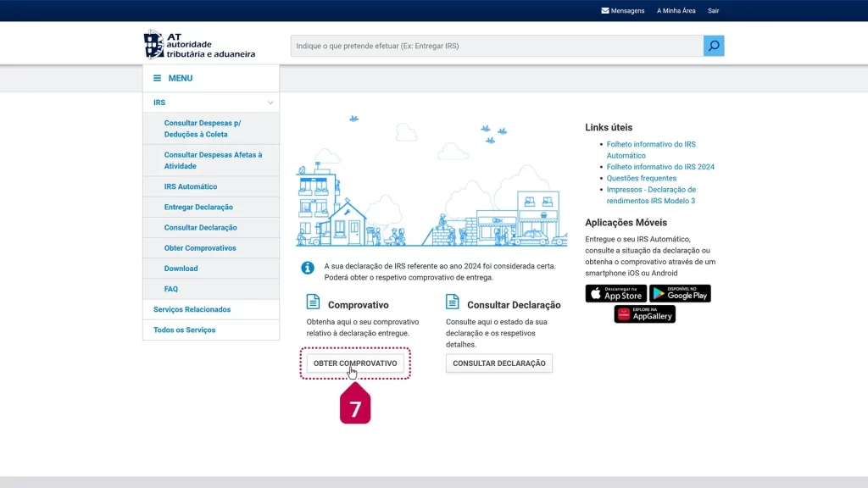Click the AT autoridade tributária logo
Viewport: 868px width, 488px height.
199,45
